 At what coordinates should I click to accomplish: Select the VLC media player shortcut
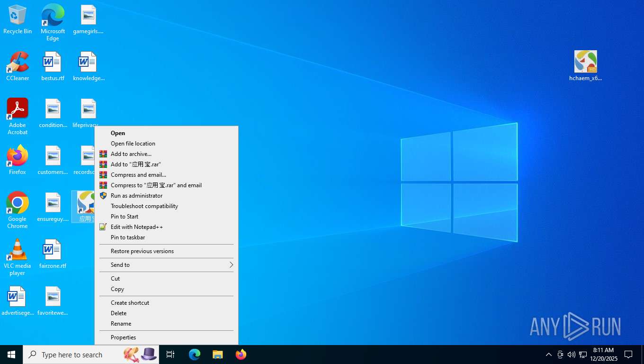(18, 257)
